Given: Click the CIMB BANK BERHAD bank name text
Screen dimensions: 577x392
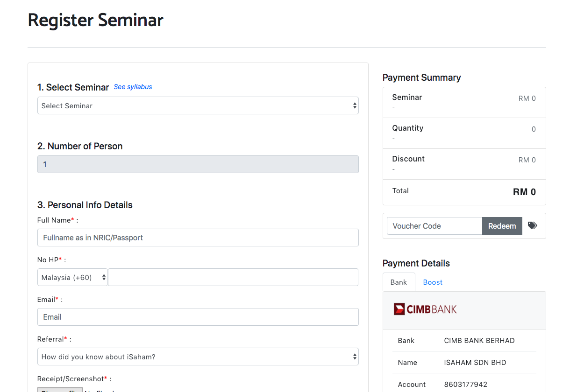Looking at the screenshot, I should [479, 341].
